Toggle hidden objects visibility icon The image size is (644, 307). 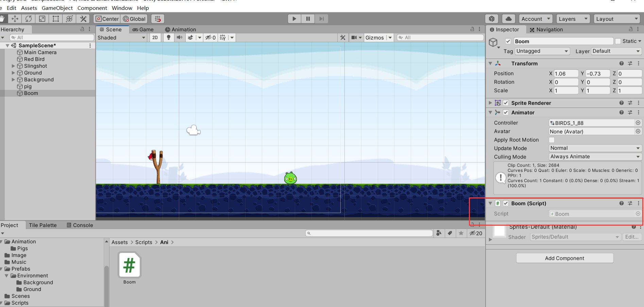(x=210, y=37)
